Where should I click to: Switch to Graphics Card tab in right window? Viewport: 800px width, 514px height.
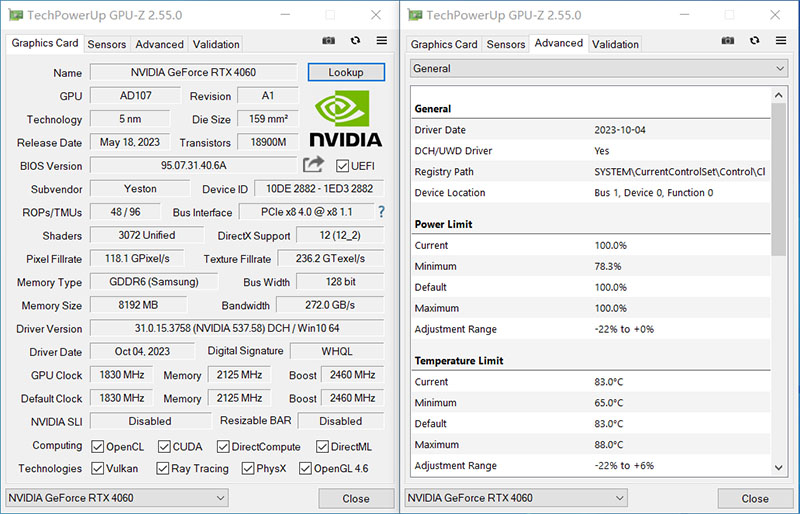click(444, 44)
